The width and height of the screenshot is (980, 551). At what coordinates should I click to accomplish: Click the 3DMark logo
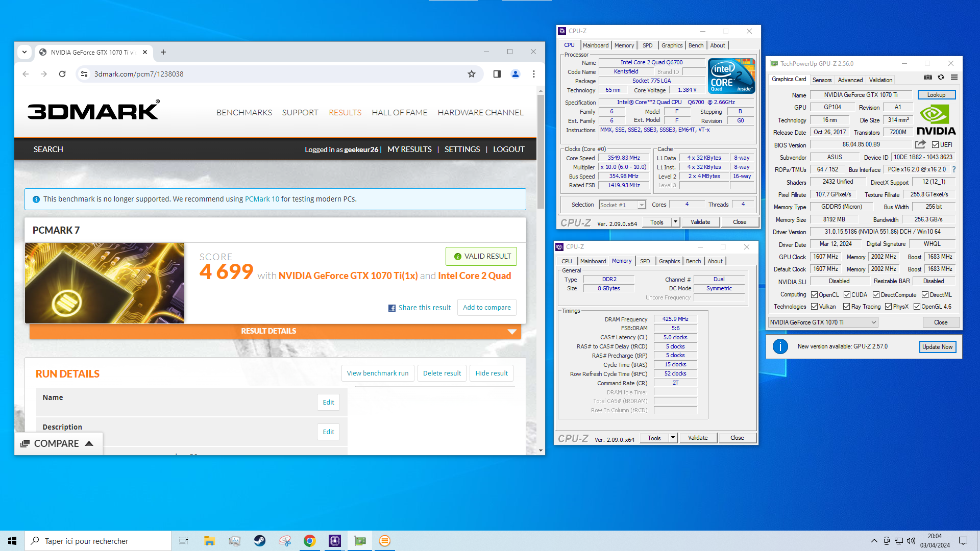[x=93, y=110]
